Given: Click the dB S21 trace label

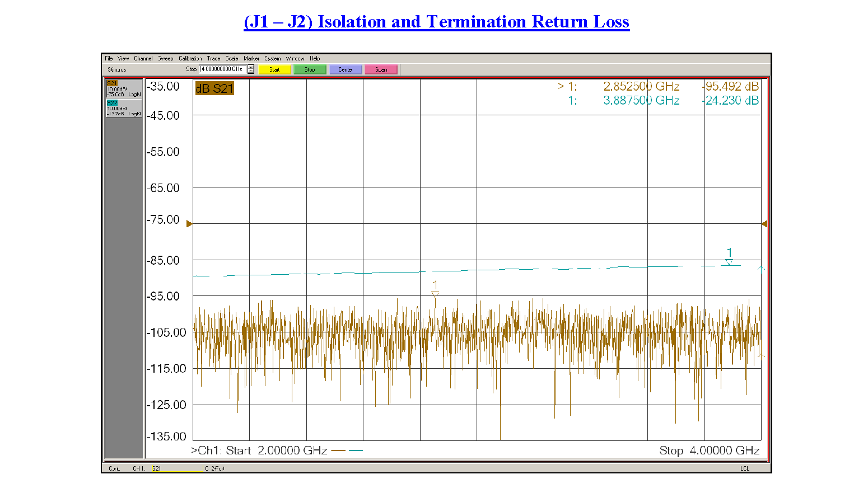Looking at the screenshot, I should pos(214,88).
